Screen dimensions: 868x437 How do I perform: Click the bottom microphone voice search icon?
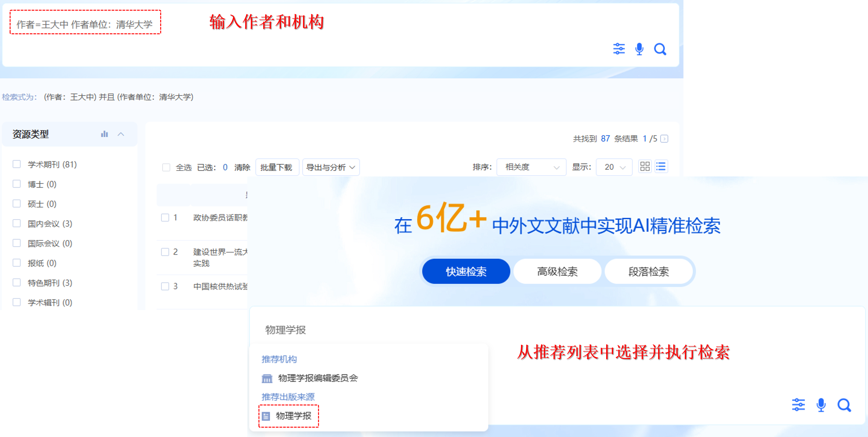click(821, 405)
